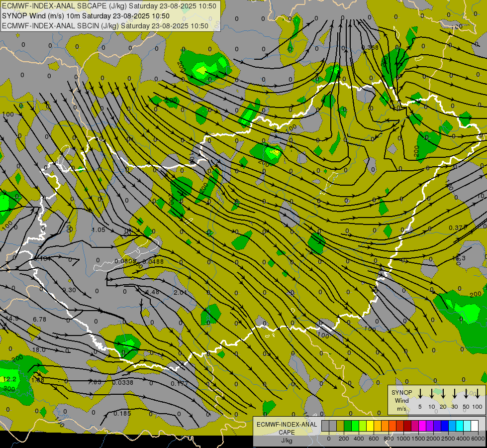Select the olive swatch in CAPE legend

(x=340, y=426)
